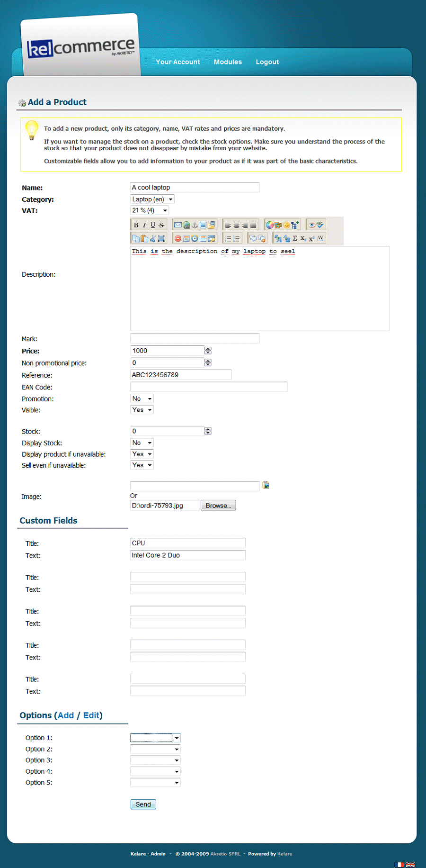Switch language with the French flag

399,865
